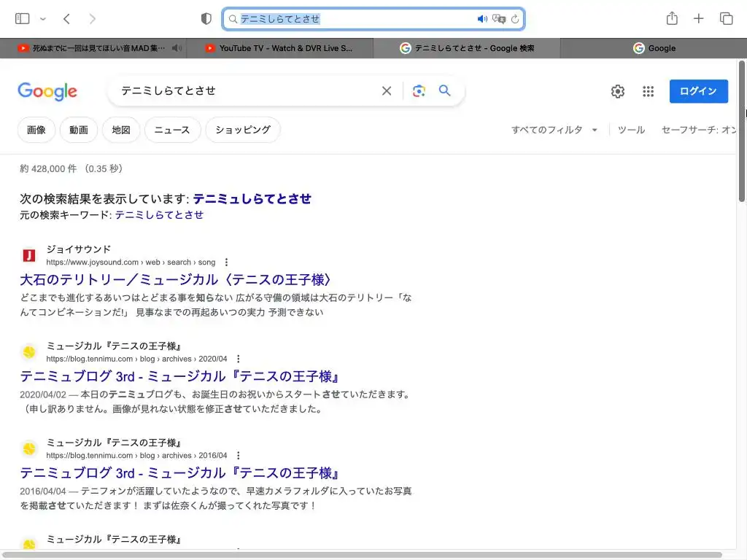
Task: Open more options for Joysound result
Action: pyautogui.click(x=226, y=262)
